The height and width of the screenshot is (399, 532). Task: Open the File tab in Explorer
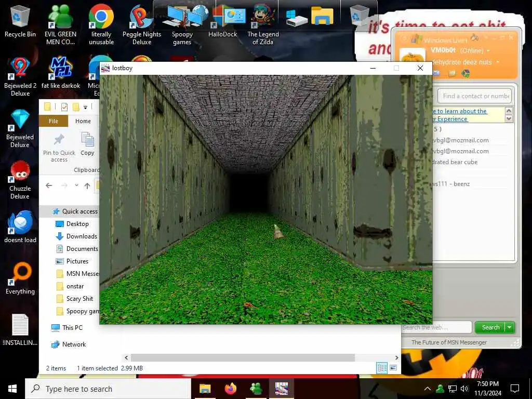[54, 121]
